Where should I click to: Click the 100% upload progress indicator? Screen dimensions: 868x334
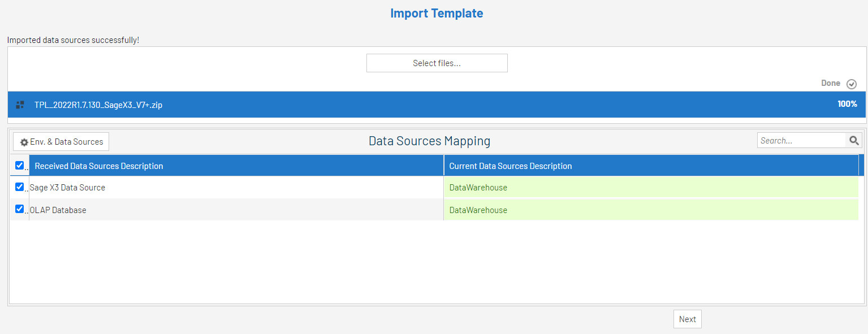pyautogui.click(x=847, y=104)
